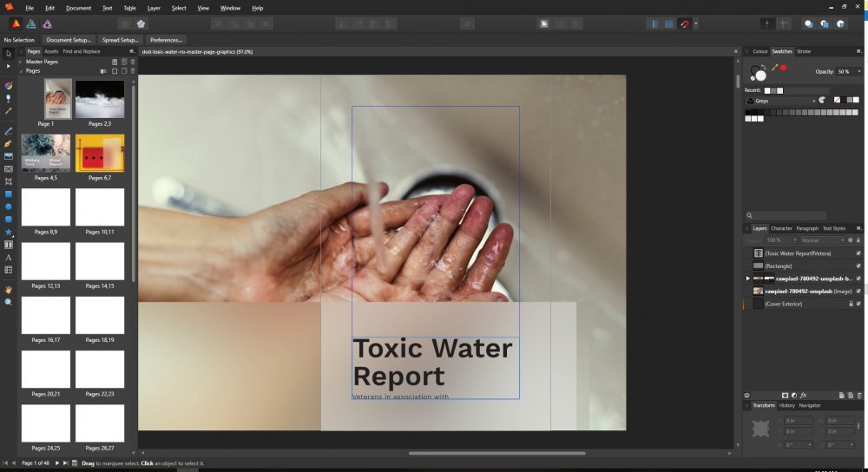Hide the Rectangle layer using its checkbox
The image size is (868, 472).
858,265
